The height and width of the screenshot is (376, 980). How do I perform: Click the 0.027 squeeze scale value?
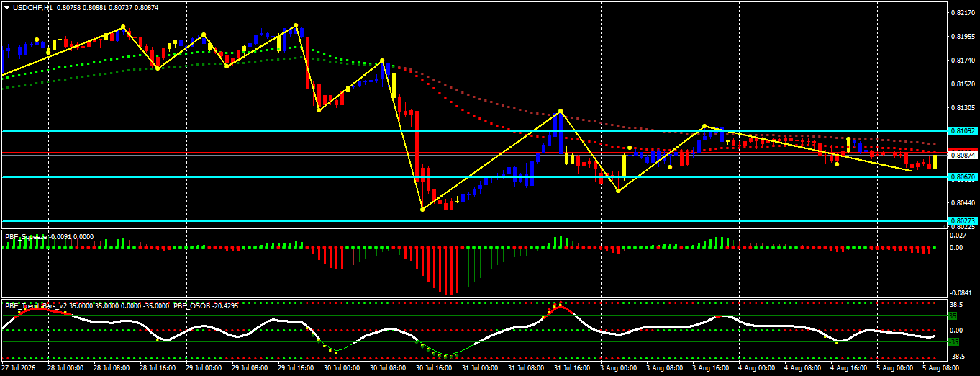958,235
